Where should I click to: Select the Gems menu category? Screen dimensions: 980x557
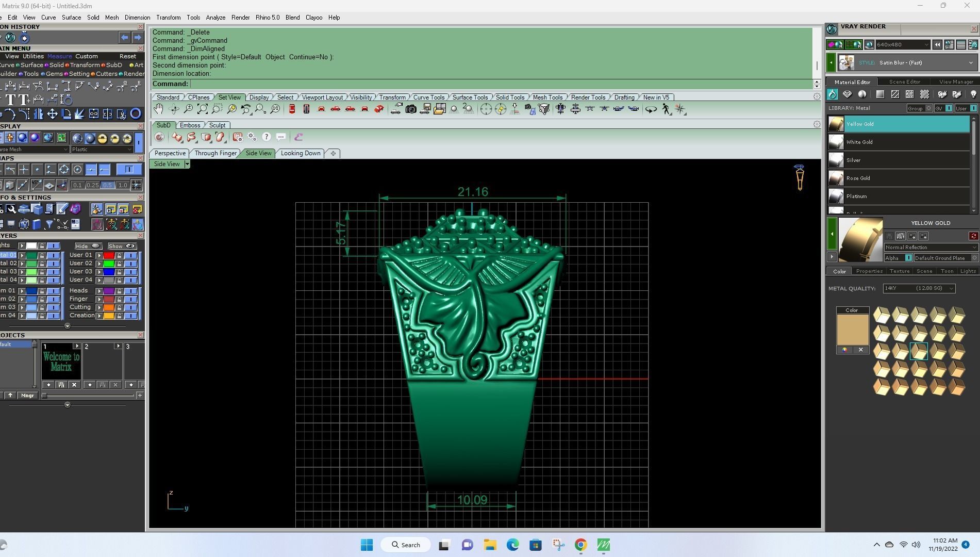coord(54,74)
